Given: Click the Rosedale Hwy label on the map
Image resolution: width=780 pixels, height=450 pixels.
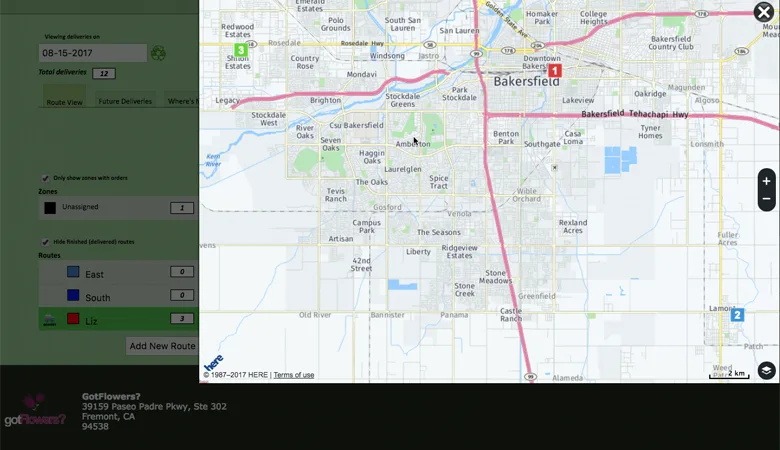Looking at the screenshot, I should pyautogui.click(x=362, y=43).
